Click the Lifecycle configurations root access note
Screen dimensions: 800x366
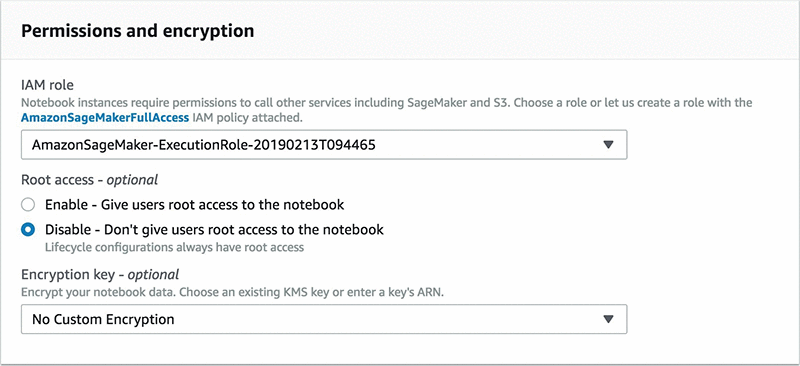pyautogui.click(x=174, y=248)
